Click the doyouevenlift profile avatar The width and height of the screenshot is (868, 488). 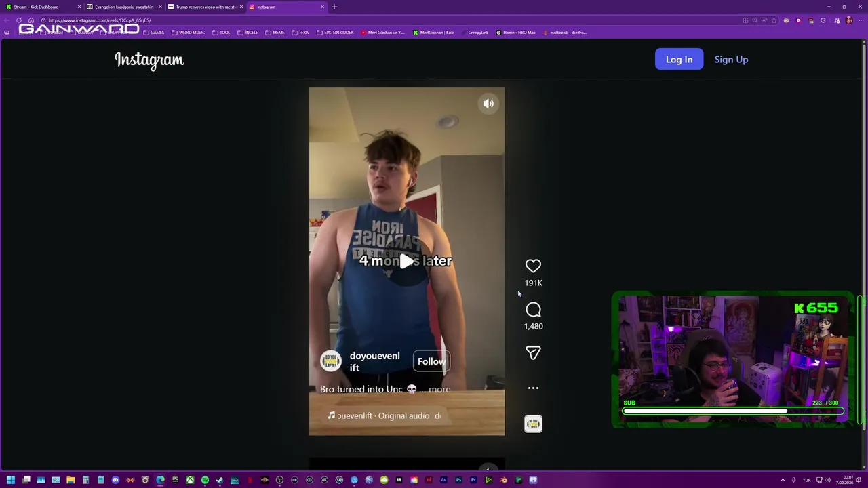(x=331, y=361)
